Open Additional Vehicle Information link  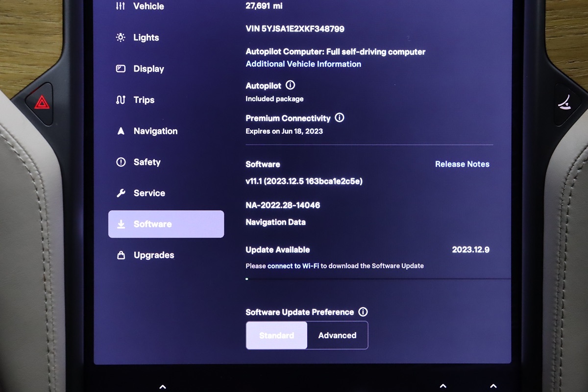coord(303,64)
